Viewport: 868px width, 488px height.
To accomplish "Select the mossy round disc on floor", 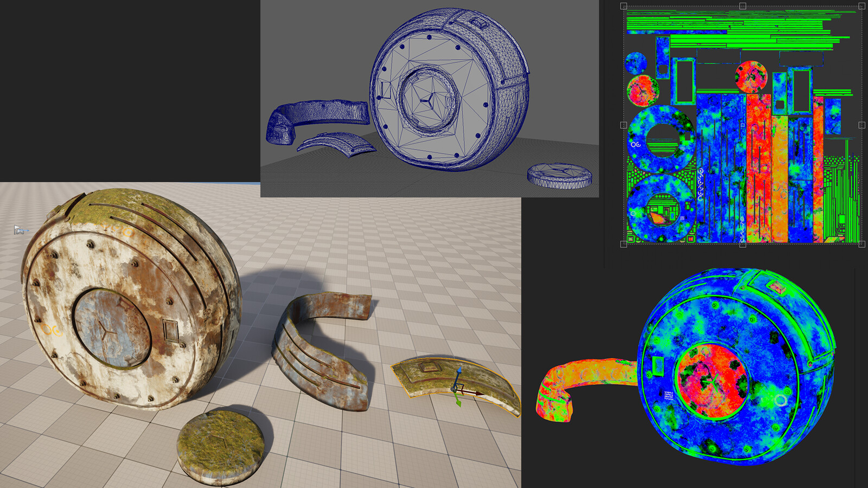I will pos(221,447).
